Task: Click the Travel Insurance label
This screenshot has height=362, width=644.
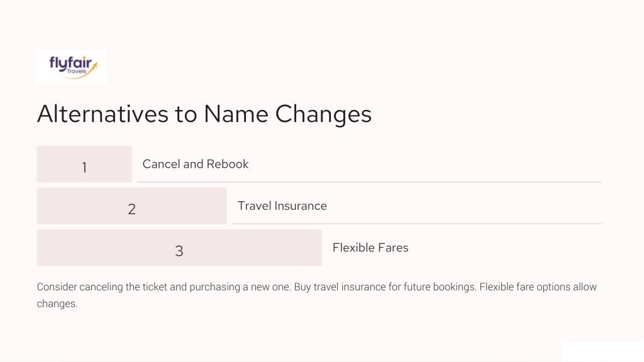Action: pyautogui.click(x=282, y=206)
